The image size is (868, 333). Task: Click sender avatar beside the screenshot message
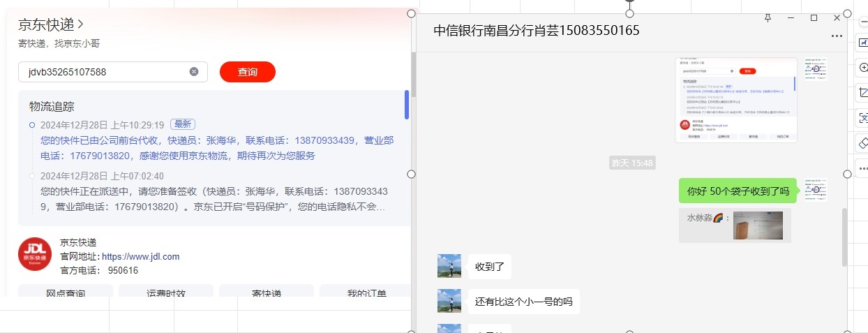(x=816, y=69)
